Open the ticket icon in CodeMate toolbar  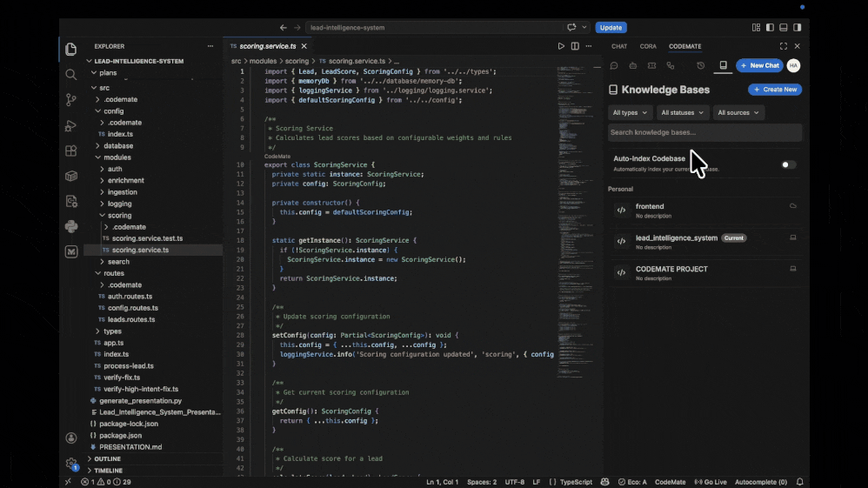pos(651,65)
